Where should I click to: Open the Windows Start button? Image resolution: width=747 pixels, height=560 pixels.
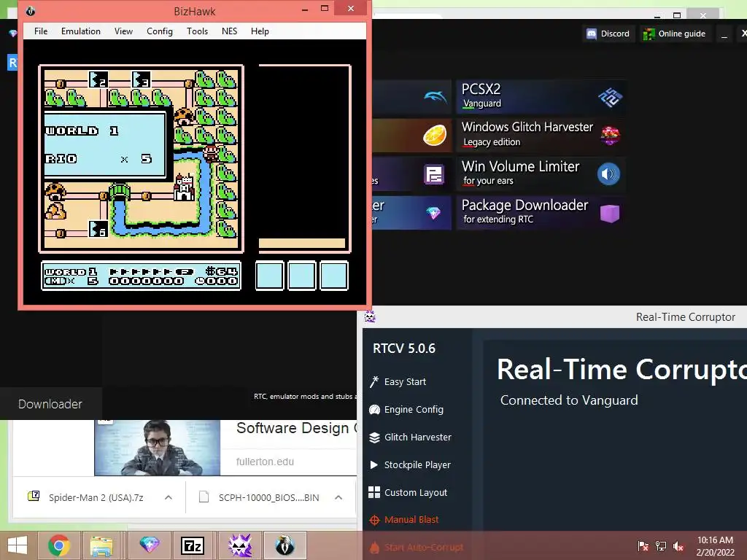point(18,545)
